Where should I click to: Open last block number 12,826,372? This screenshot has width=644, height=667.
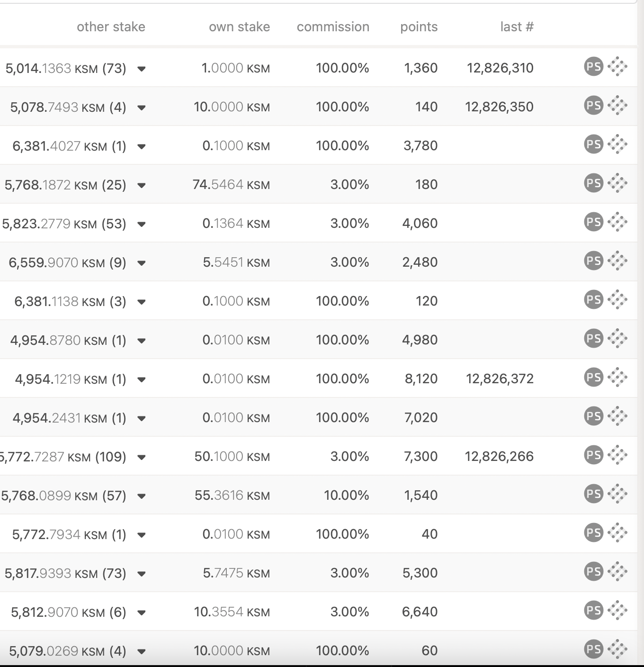500,379
